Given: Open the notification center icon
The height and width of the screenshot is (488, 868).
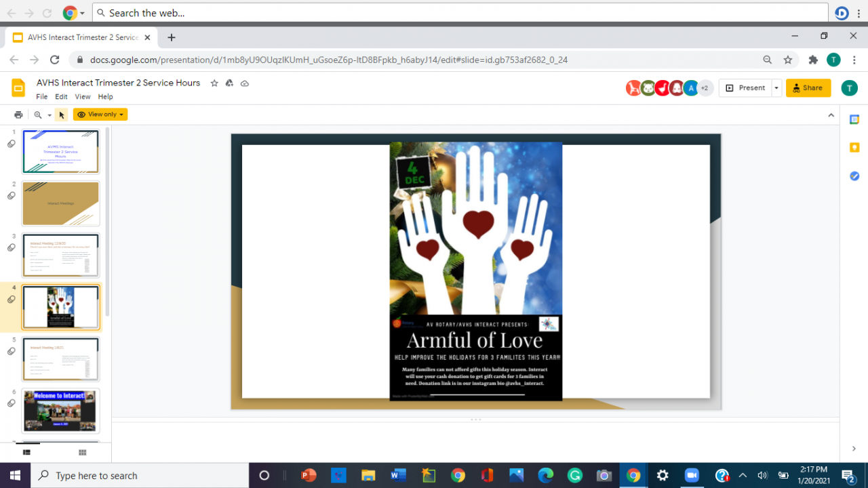Looking at the screenshot, I should [x=848, y=475].
